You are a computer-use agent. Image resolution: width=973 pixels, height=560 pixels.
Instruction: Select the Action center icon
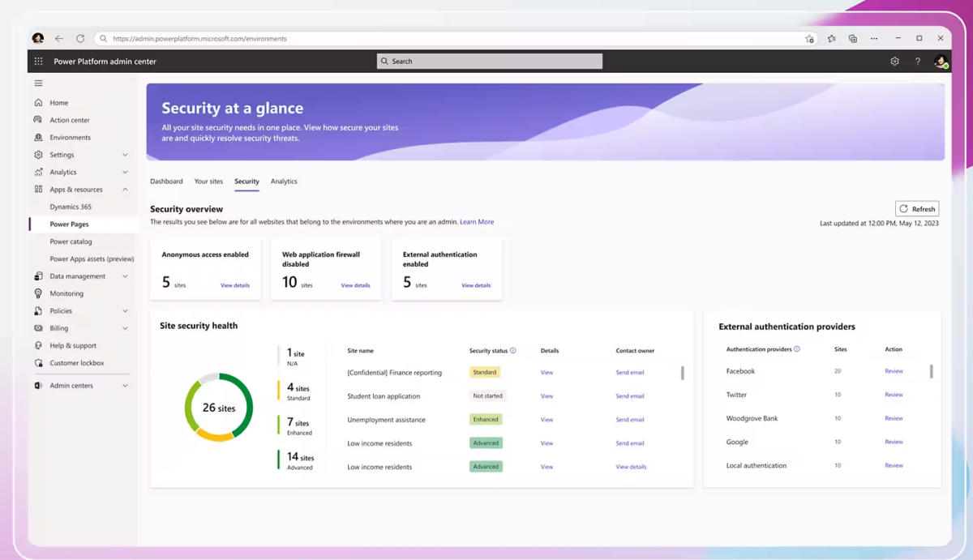(37, 119)
